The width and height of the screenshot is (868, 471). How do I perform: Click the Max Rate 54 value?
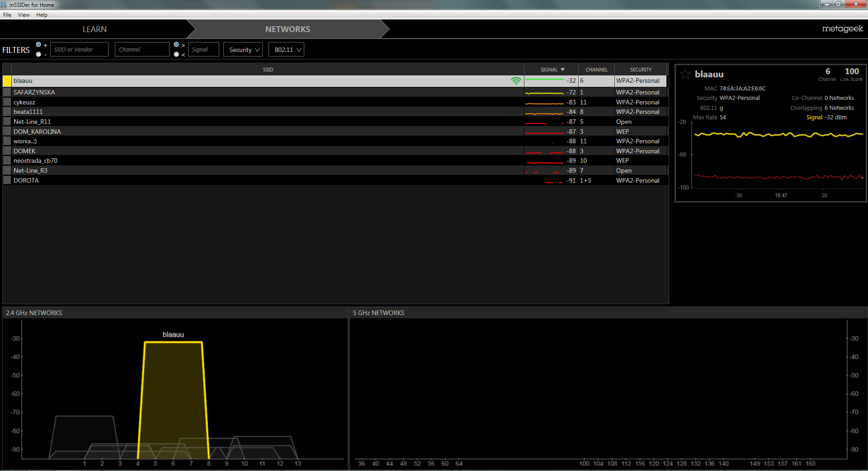(722, 118)
